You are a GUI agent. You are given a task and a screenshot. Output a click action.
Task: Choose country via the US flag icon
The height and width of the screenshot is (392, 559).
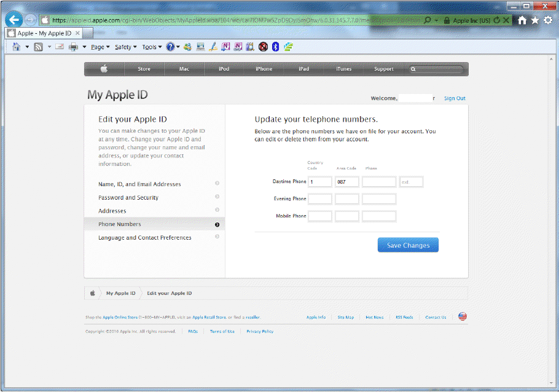tap(463, 316)
